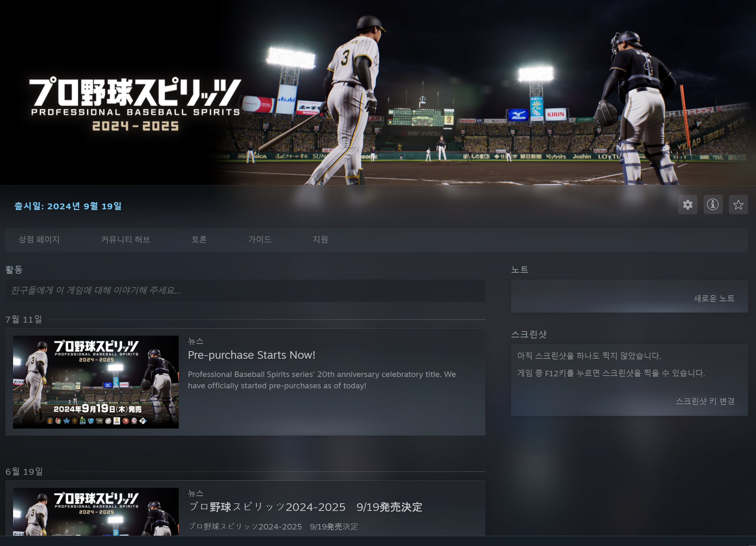
Task: Open Pre-purchase Starts Now! headline
Action: click(251, 355)
